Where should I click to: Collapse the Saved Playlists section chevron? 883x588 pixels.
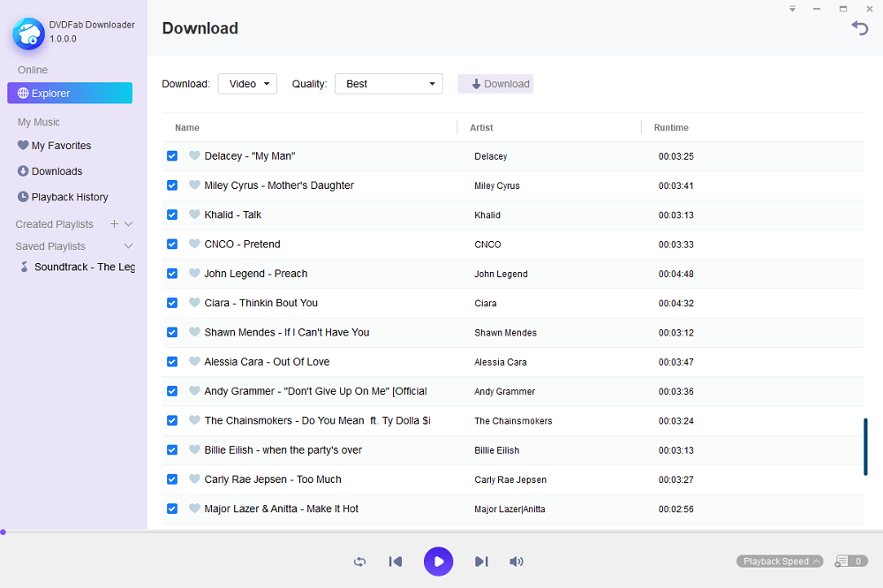tap(128, 246)
